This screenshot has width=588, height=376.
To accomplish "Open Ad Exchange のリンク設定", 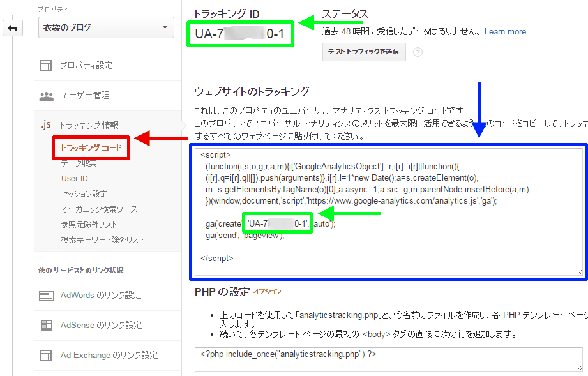I will coord(108,356).
